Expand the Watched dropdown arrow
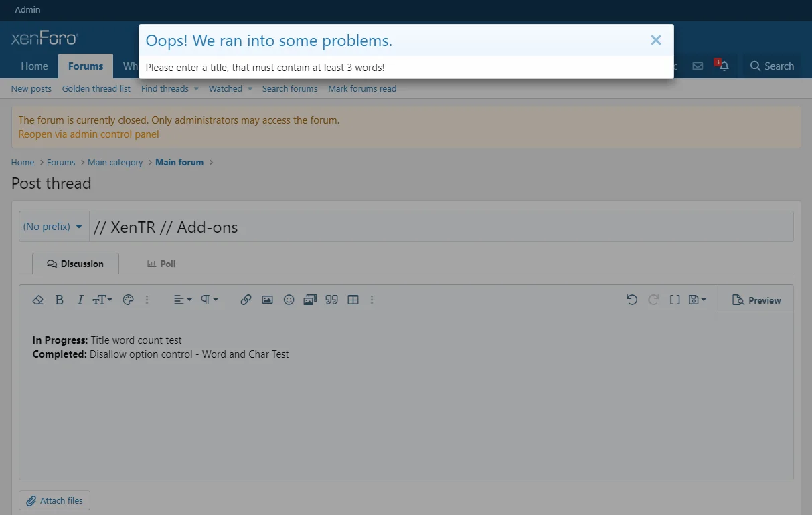Viewport: 812px width, 515px height. click(250, 88)
